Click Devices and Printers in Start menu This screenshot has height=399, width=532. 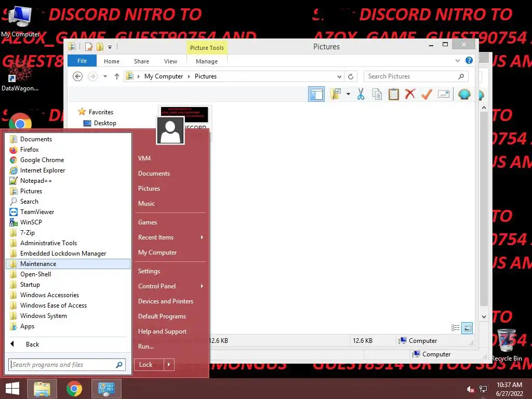[170, 301]
